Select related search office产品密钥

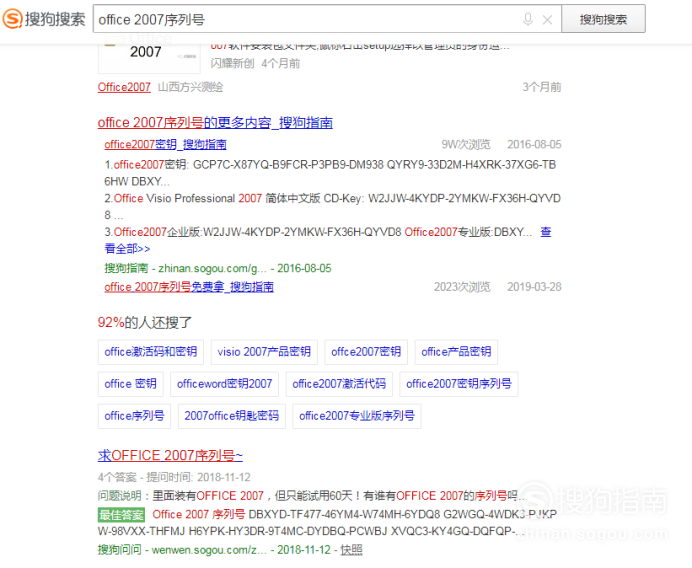(x=456, y=352)
